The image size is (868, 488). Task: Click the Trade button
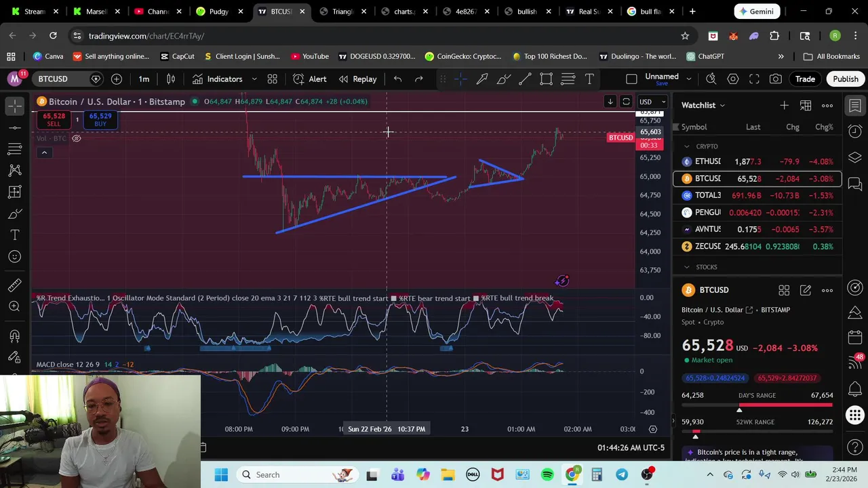[x=805, y=79]
